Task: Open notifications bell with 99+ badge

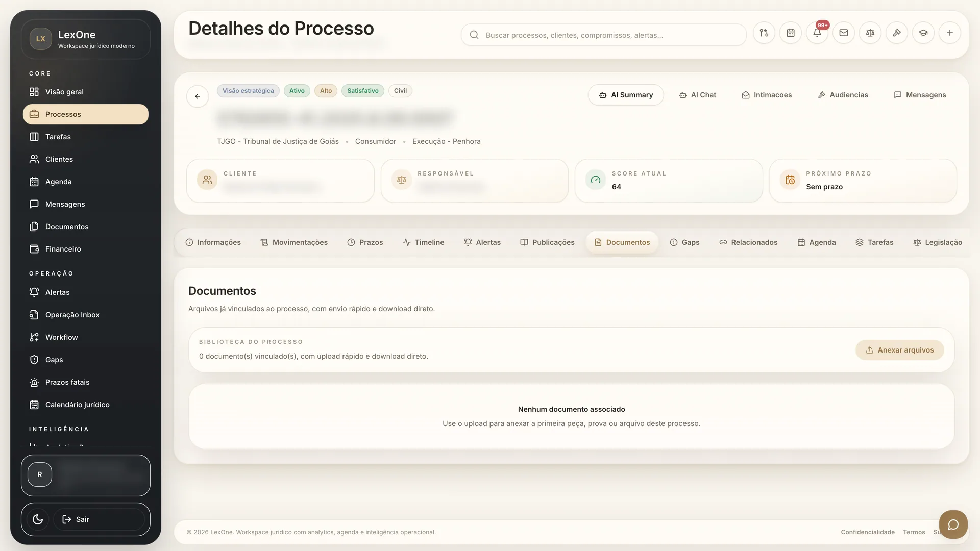Action: [817, 33]
